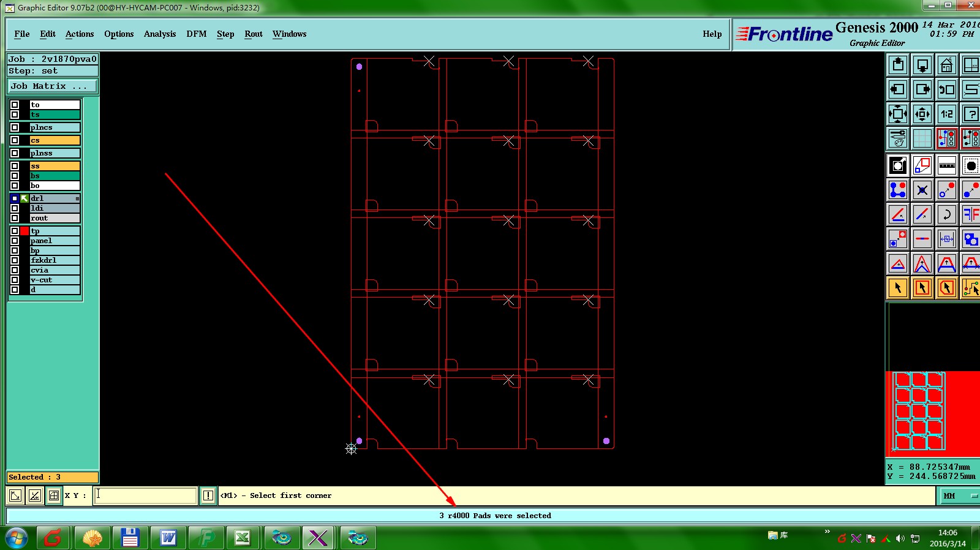The height and width of the screenshot is (550, 980).
Task: Open the Analysis menu
Action: [x=160, y=34]
